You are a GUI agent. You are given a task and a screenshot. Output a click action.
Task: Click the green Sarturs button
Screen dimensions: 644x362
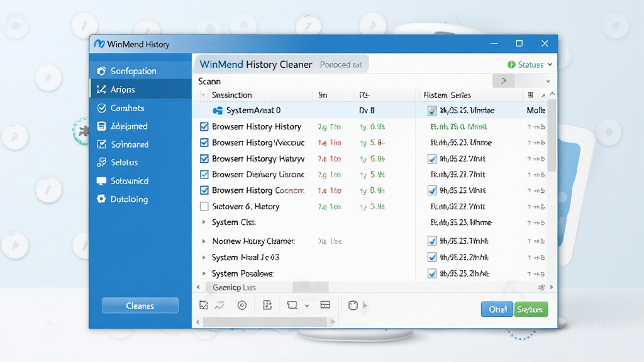point(531,309)
